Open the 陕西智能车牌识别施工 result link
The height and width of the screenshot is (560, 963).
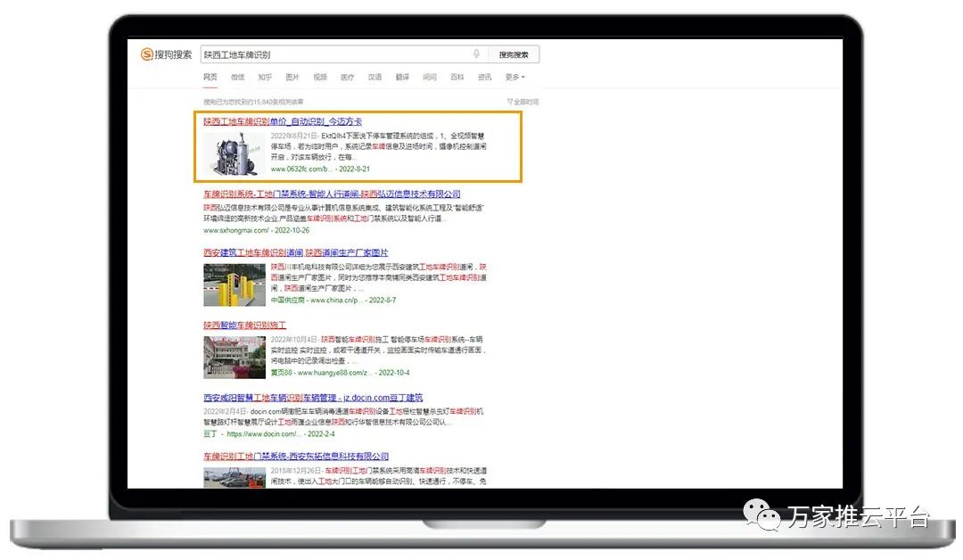click(x=244, y=325)
